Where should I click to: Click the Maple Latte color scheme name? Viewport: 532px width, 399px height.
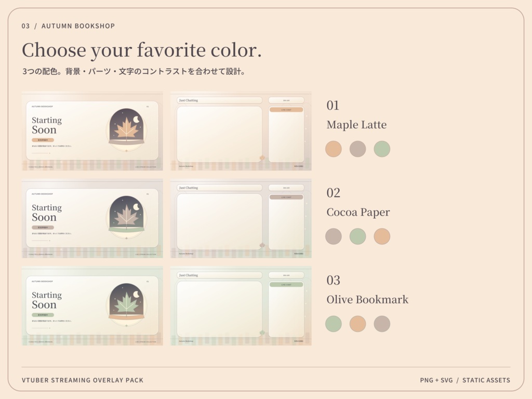click(x=356, y=125)
